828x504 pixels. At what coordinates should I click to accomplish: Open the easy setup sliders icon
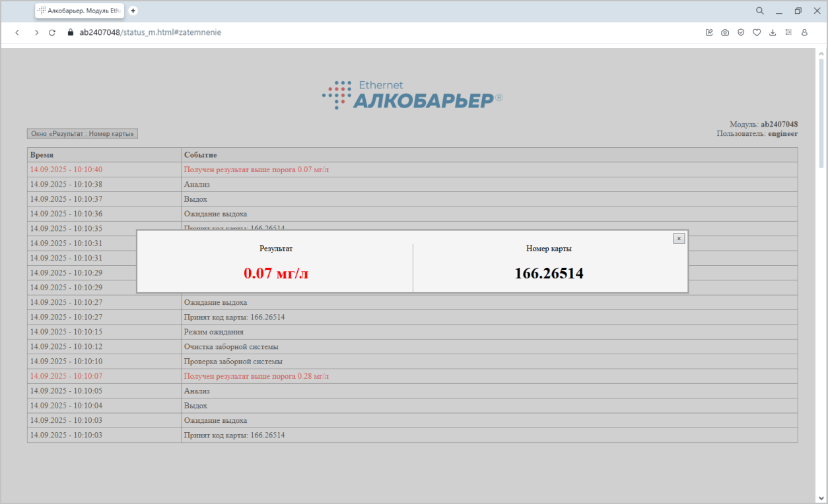(788, 32)
